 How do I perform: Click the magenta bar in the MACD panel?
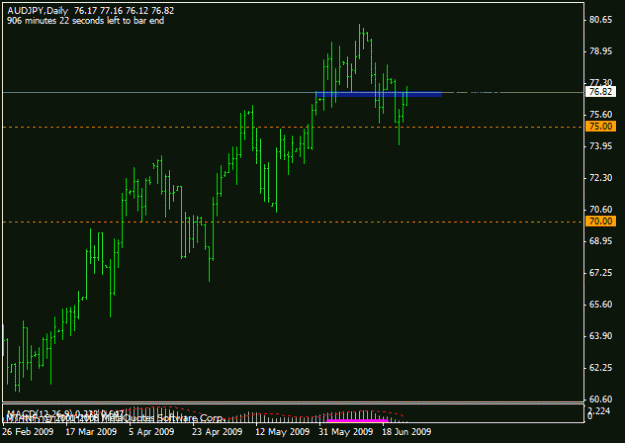(x=357, y=420)
